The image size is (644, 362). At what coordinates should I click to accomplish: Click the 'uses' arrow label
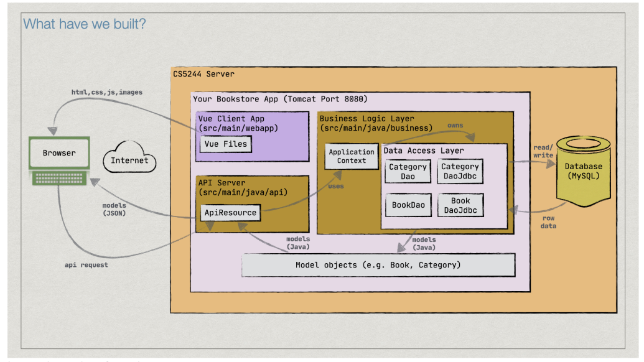point(335,187)
